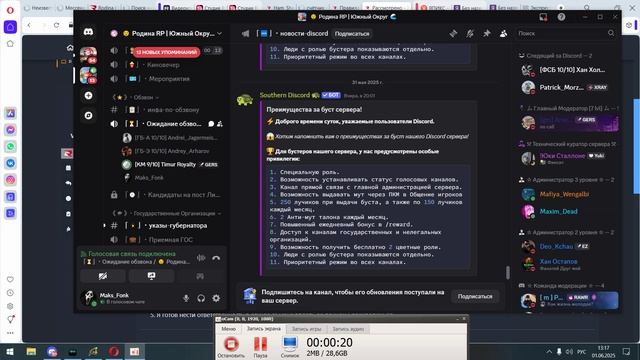
Task: Open Opera browser taskbar icon
Action: (x=114, y=351)
